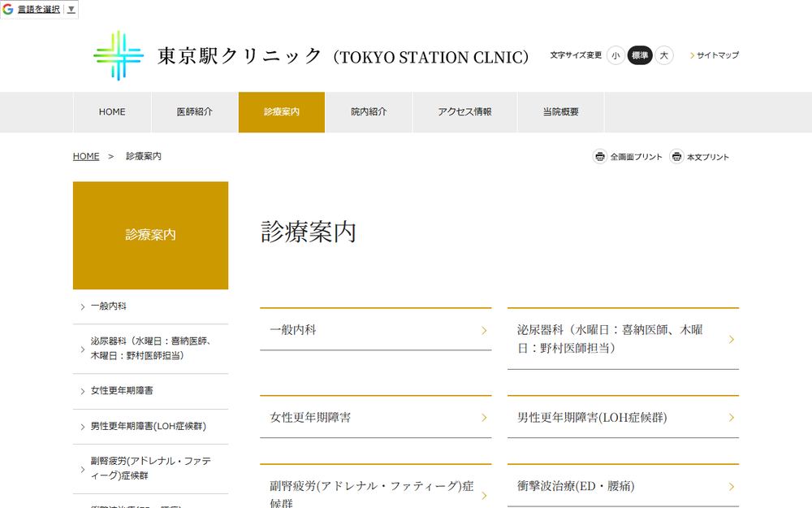
Task: Click the 言語を選択 language label
Action: [x=39, y=9]
